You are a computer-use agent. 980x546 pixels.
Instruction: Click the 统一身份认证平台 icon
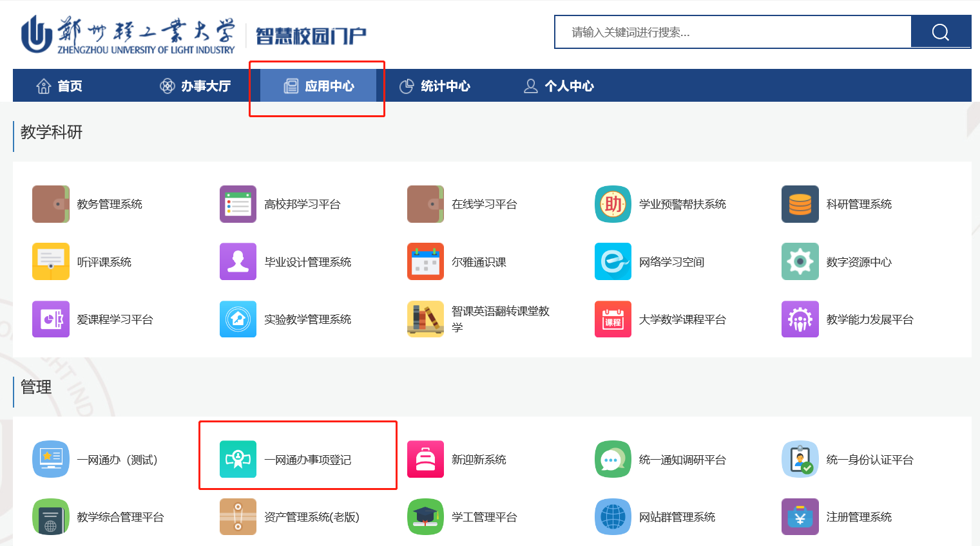(x=800, y=459)
